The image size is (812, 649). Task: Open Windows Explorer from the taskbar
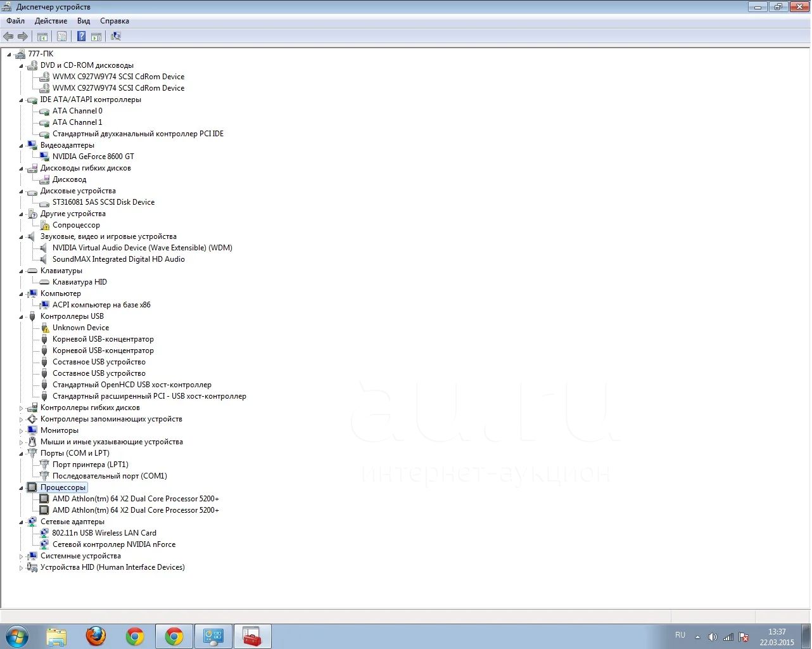click(x=56, y=636)
